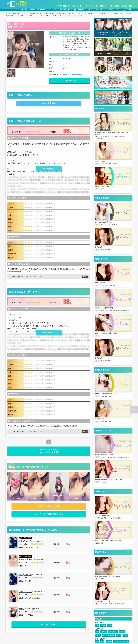The width and height of the screenshot is (138, 644).
Task: Select 三軒茶屋 area tag
Action: click(104, 632)
